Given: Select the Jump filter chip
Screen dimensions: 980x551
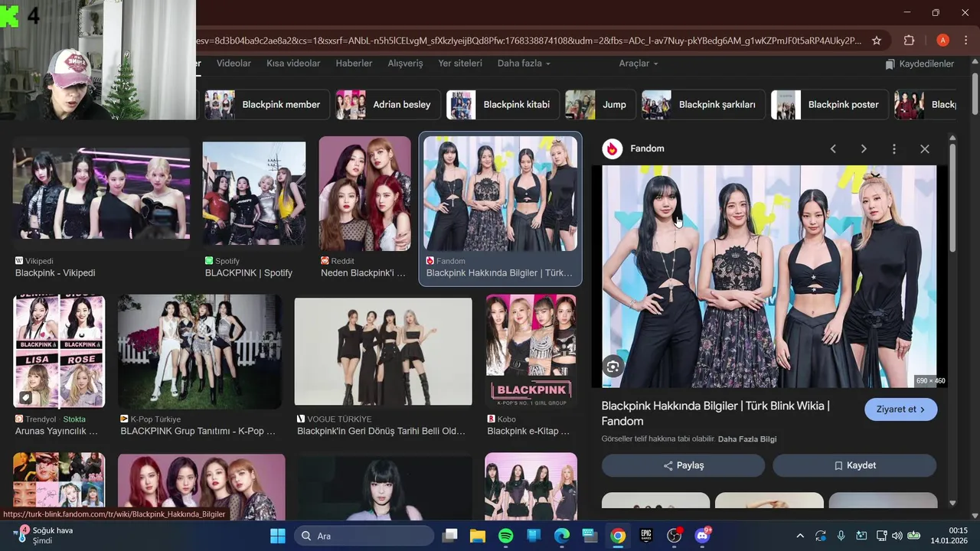Looking at the screenshot, I should [600, 105].
